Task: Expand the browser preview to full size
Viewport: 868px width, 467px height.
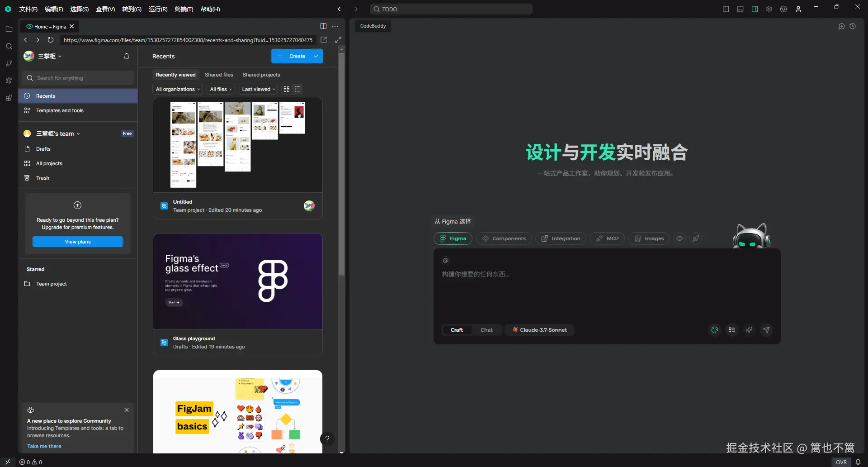Action: (x=338, y=40)
